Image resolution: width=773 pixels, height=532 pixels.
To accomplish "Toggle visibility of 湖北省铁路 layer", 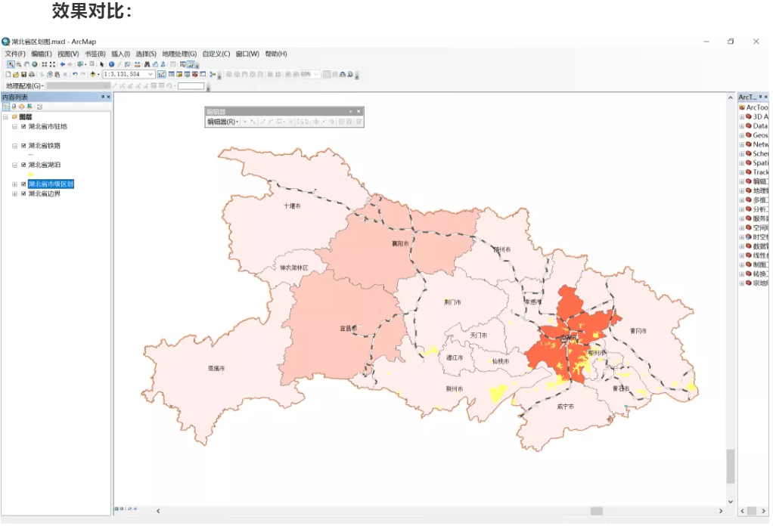I will point(23,146).
